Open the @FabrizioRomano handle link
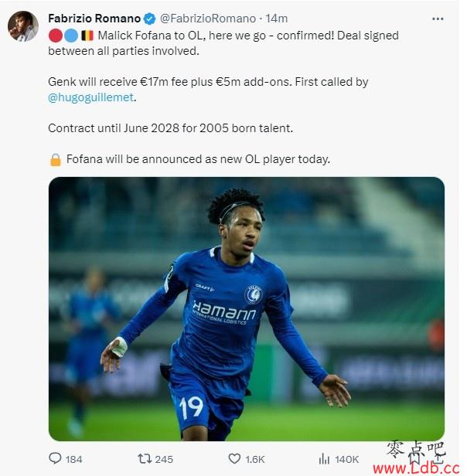Screen dimensions: 467x476 (x=208, y=19)
